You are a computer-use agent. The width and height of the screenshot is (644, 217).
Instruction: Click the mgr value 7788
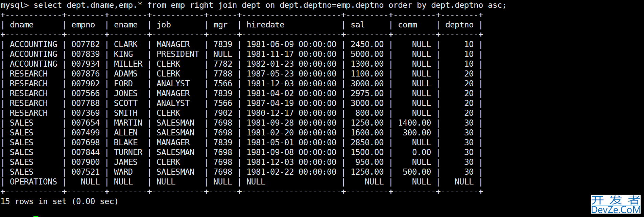coord(223,74)
